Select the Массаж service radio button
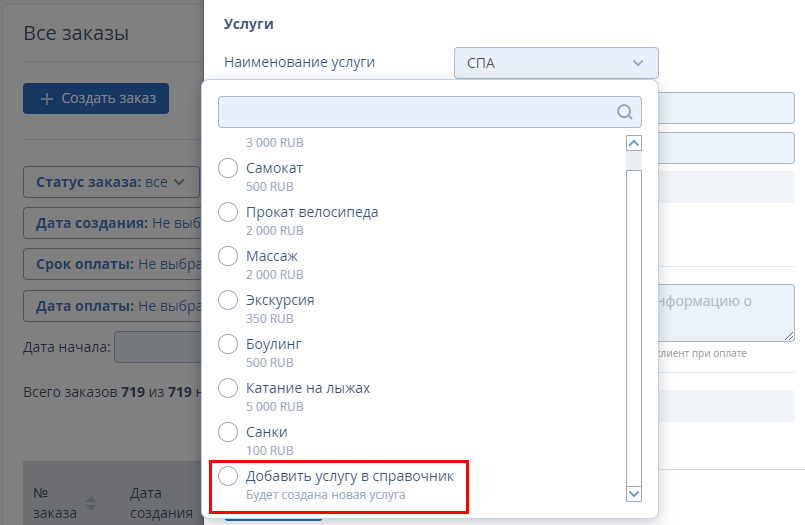Screen dimensions: 805x525 228,256
